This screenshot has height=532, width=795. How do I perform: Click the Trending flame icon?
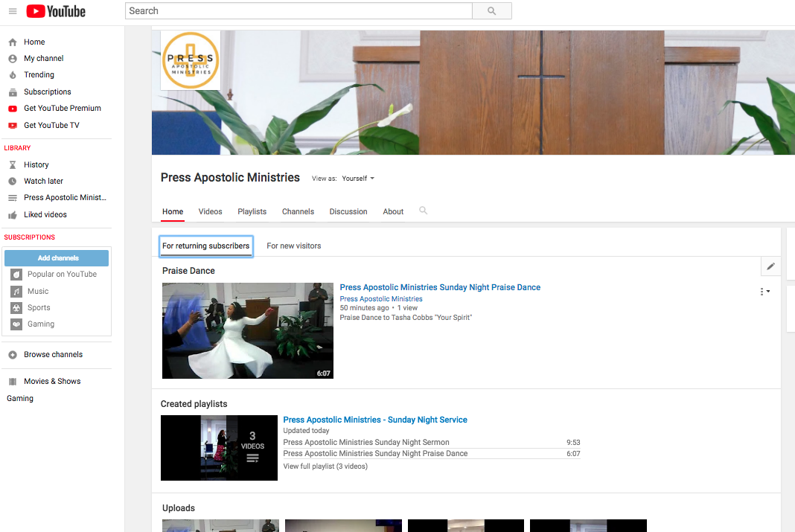pos(13,75)
